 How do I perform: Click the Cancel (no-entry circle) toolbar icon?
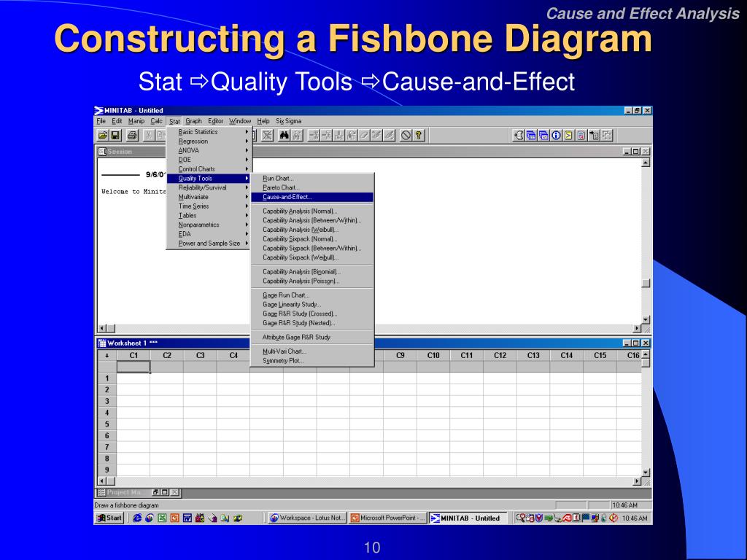coord(406,135)
